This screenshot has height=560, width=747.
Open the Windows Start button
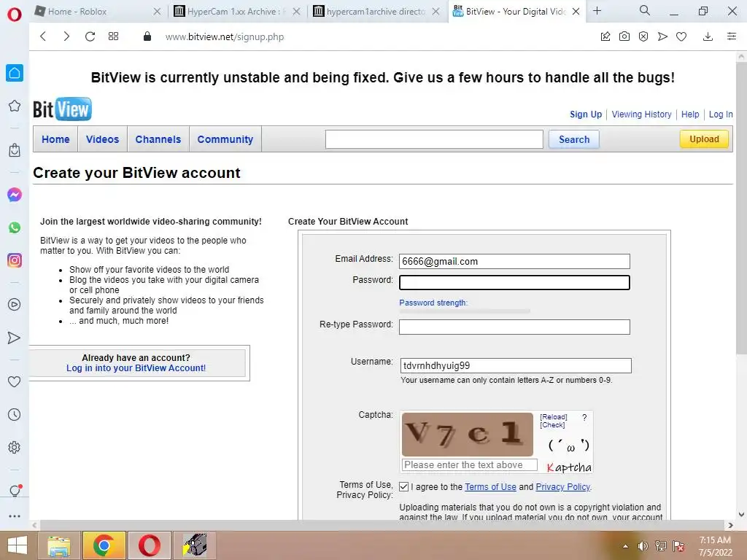[18, 545]
